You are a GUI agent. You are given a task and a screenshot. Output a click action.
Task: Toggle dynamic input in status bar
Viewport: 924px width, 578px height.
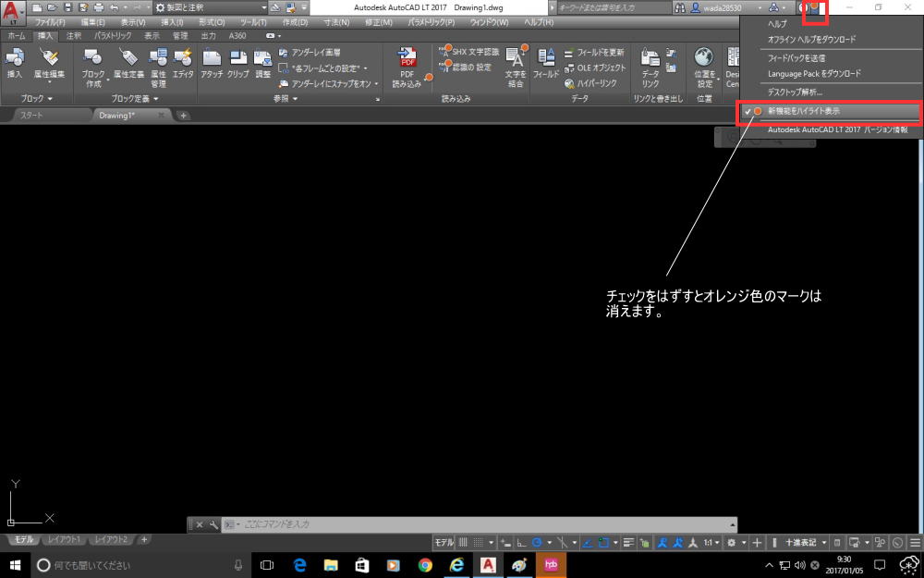click(x=506, y=543)
